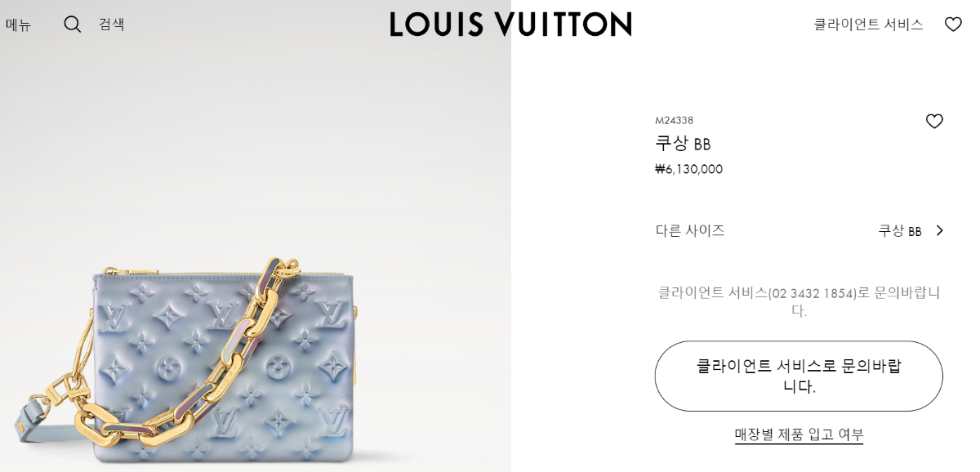The image size is (980, 472).
Task: Open the 메뉴 navigation menu
Action: (x=18, y=24)
